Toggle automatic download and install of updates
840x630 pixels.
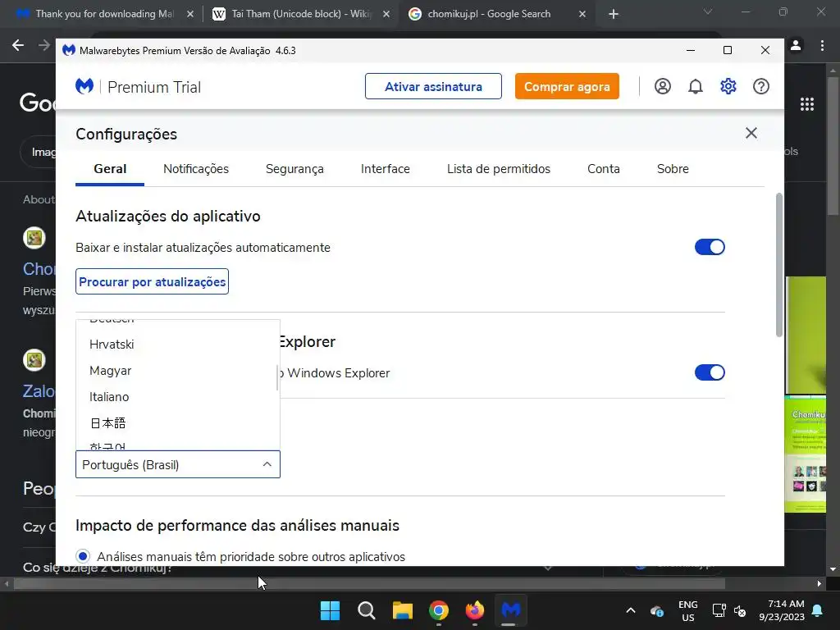coord(710,247)
